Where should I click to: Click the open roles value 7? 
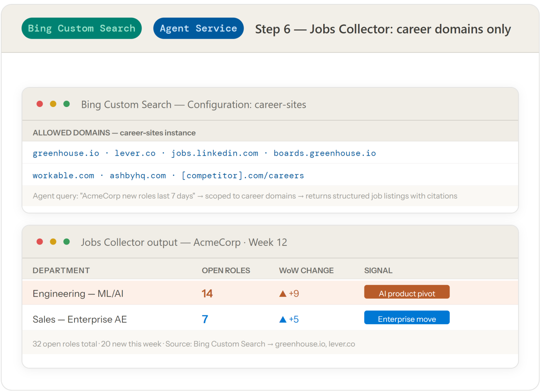click(205, 319)
